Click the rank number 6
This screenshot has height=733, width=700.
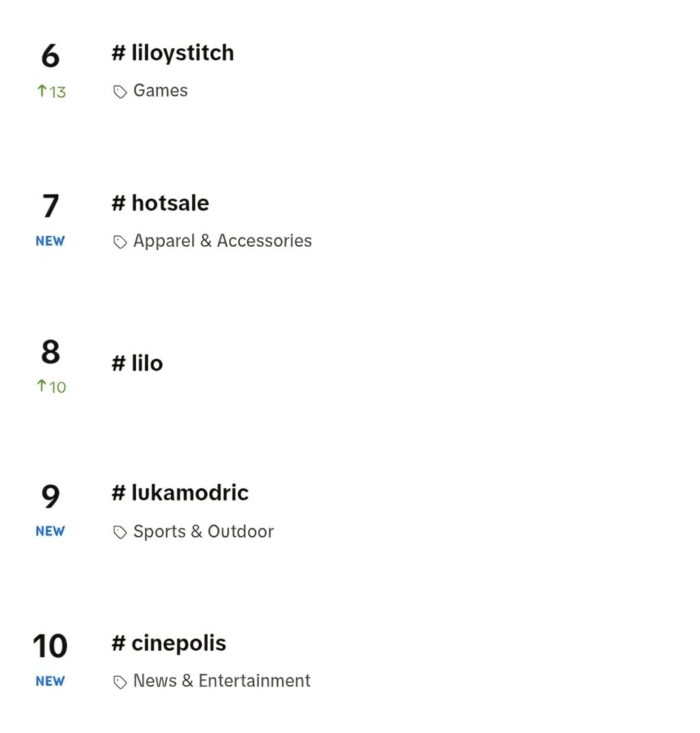click(51, 56)
